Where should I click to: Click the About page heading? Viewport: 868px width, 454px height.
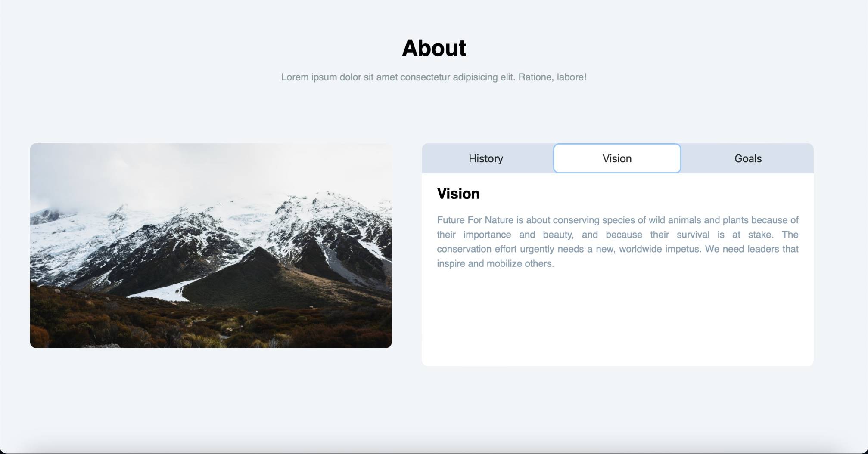tap(434, 48)
